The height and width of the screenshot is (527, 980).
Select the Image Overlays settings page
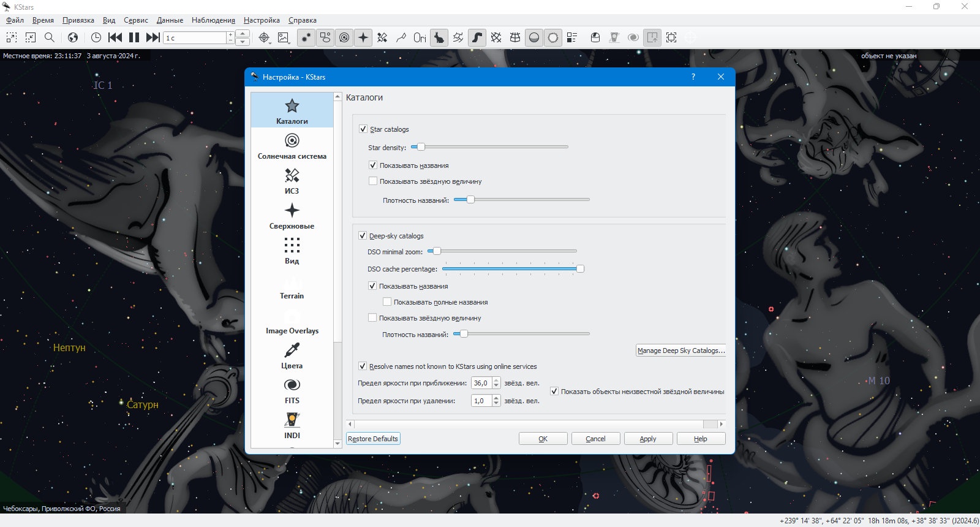click(292, 321)
